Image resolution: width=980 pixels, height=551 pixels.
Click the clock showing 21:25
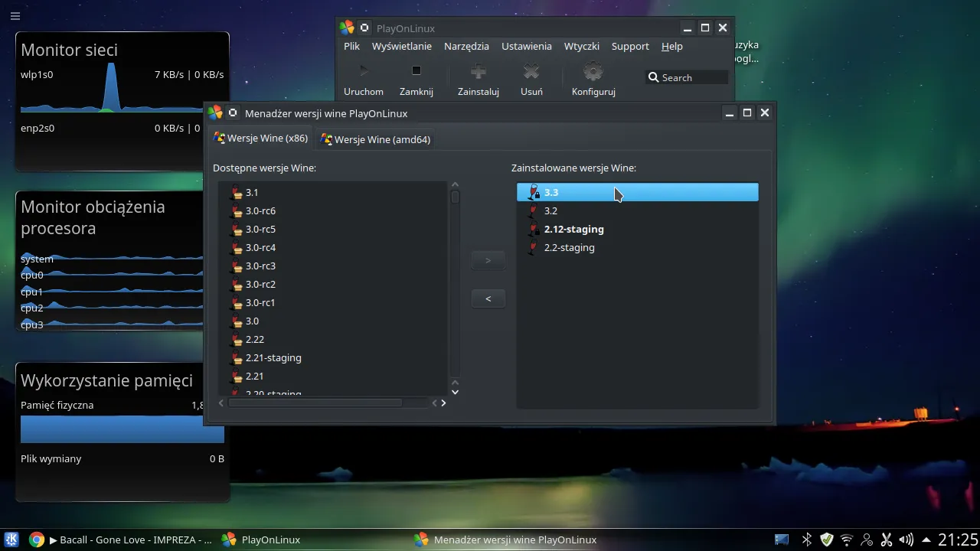(x=958, y=540)
